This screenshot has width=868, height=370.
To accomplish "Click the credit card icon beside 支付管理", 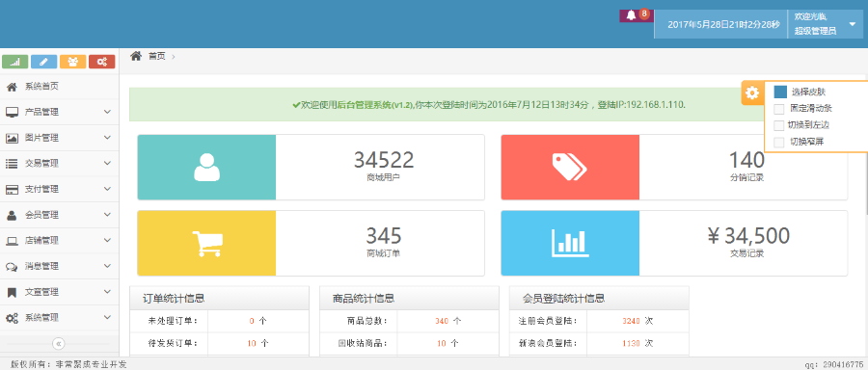I will coord(12,189).
